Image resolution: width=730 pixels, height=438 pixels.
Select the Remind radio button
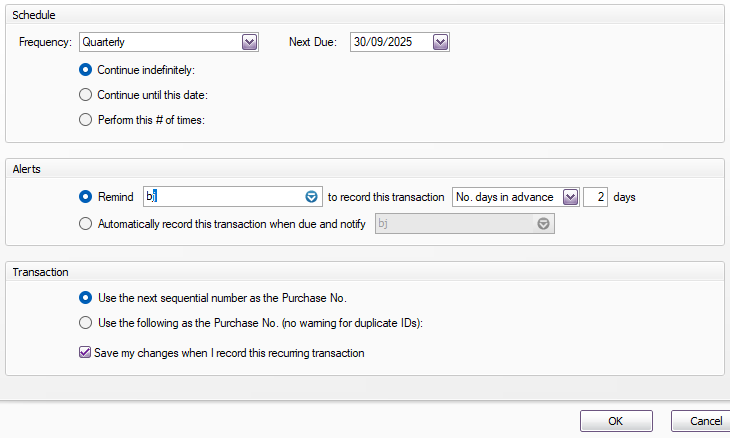coord(86,197)
